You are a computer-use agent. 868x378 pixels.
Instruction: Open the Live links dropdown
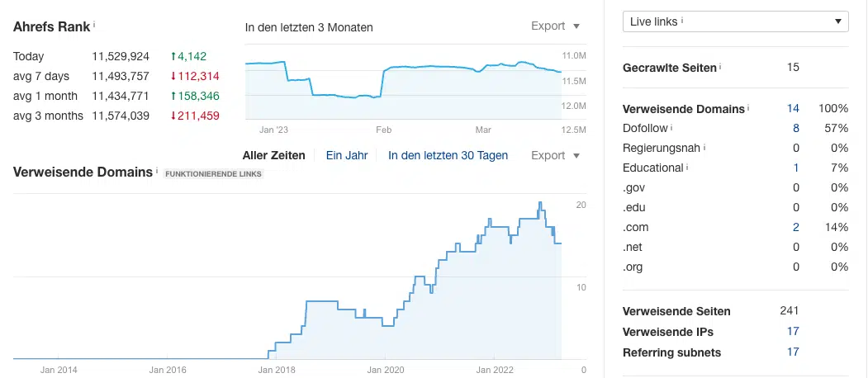735,21
